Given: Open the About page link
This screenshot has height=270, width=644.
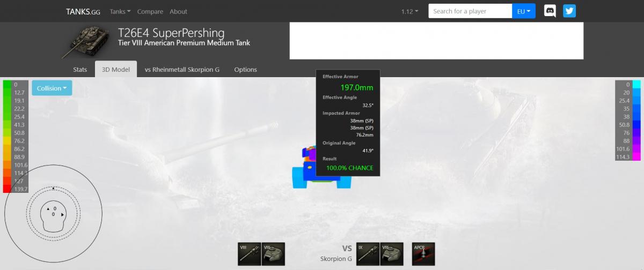Looking at the screenshot, I should coord(179,11).
